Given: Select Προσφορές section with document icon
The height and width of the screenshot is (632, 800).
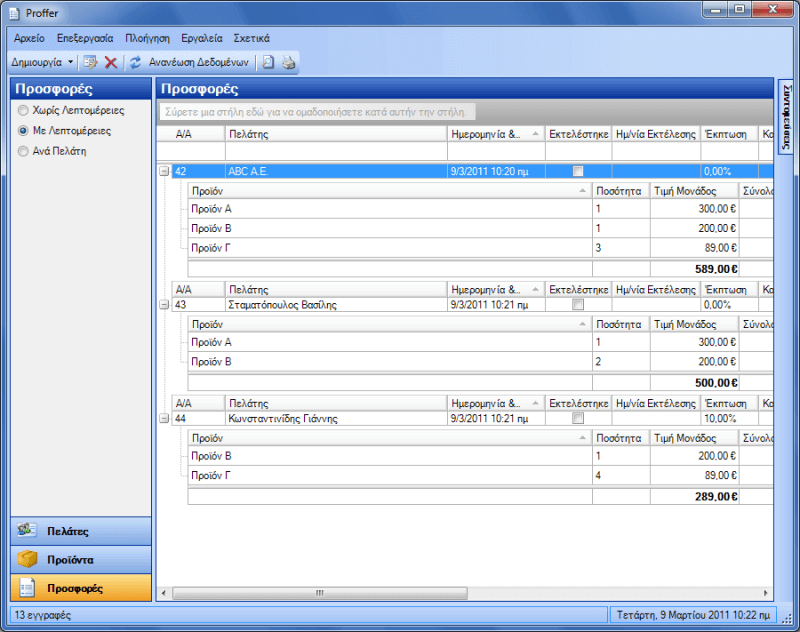Looking at the screenshot, I should [x=81, y=588].
